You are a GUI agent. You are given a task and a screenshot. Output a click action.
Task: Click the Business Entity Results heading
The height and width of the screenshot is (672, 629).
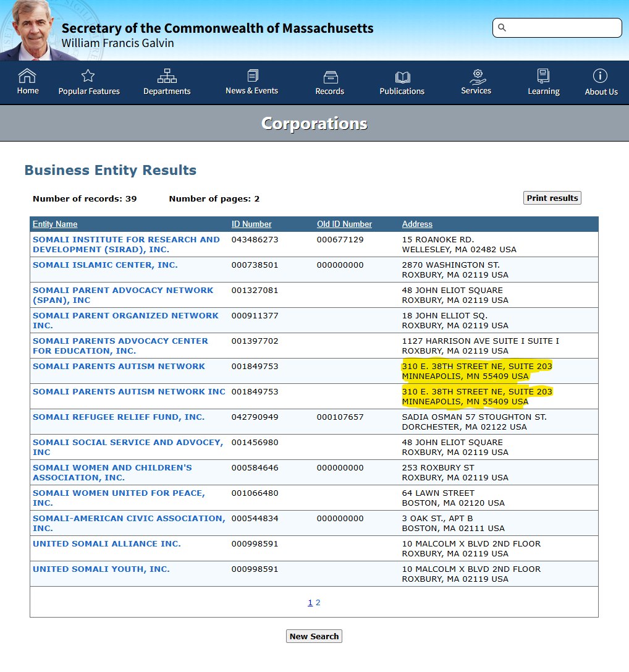point(111,170)
